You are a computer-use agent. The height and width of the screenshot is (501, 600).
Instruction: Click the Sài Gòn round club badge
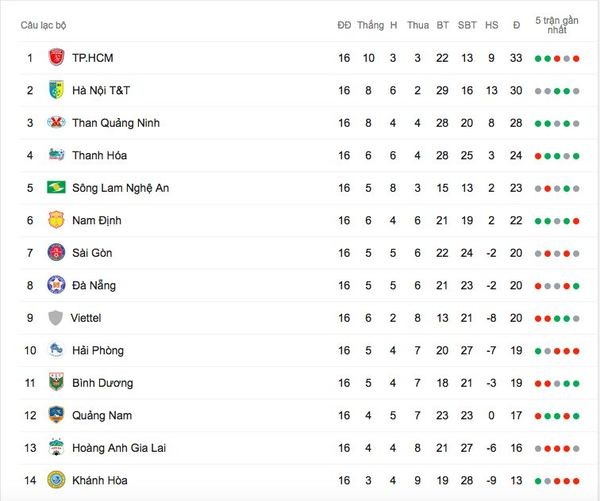click(x=56, y=253)
